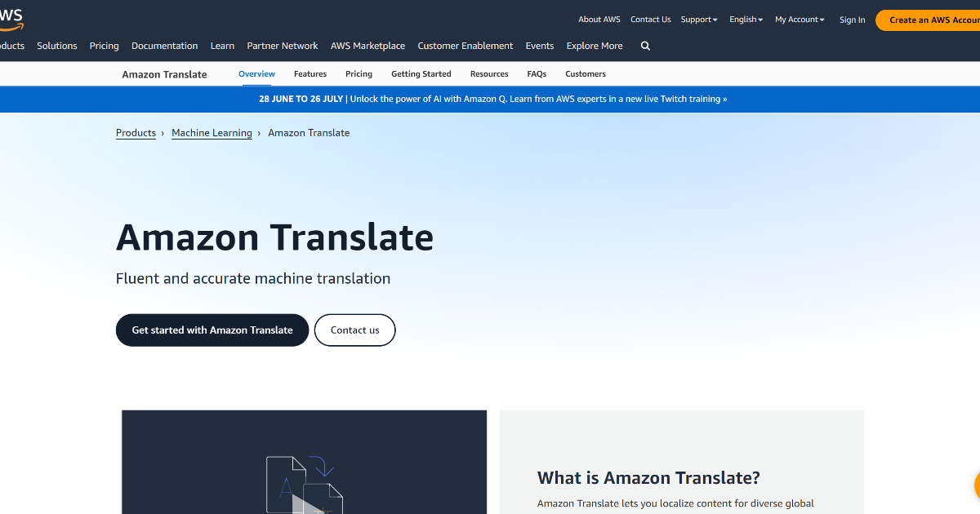Viewport: 980px width, 514px height.
Task: Open the English language dropdown
Action: click(745, 19)
